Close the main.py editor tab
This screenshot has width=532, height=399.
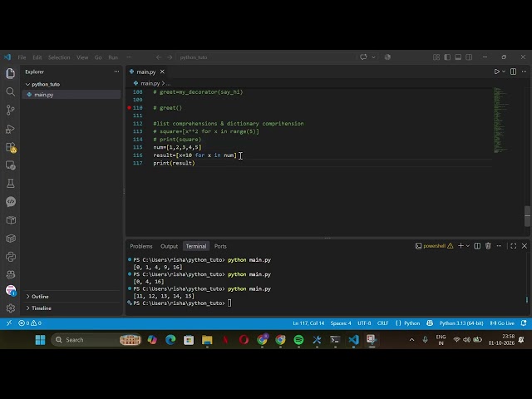click(x=162, y=71)
